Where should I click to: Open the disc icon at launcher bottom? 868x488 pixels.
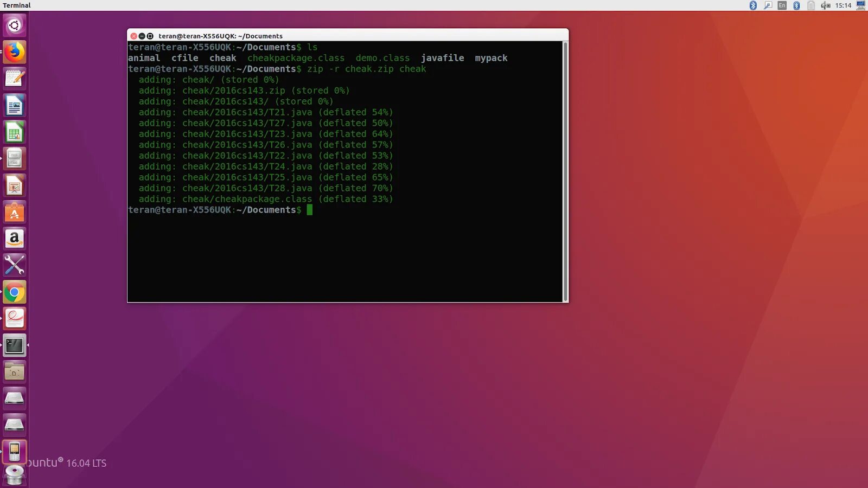pyautogui.click(x=15, y=476)
